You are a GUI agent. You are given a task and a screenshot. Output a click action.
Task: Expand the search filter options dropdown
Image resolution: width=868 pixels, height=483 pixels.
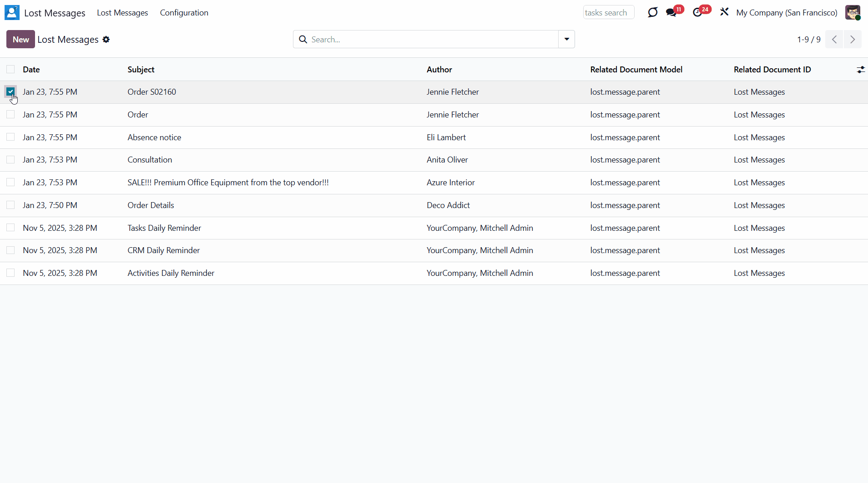click(x=566, y=39)
